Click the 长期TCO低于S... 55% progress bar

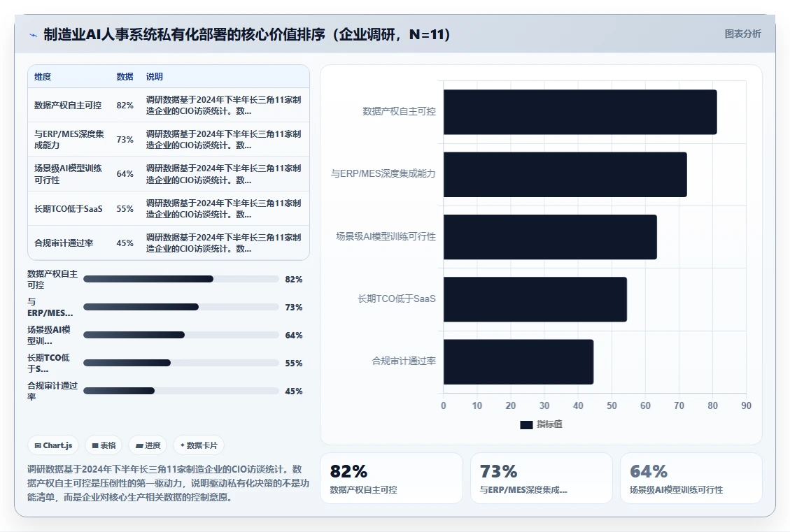click(181, 363)
